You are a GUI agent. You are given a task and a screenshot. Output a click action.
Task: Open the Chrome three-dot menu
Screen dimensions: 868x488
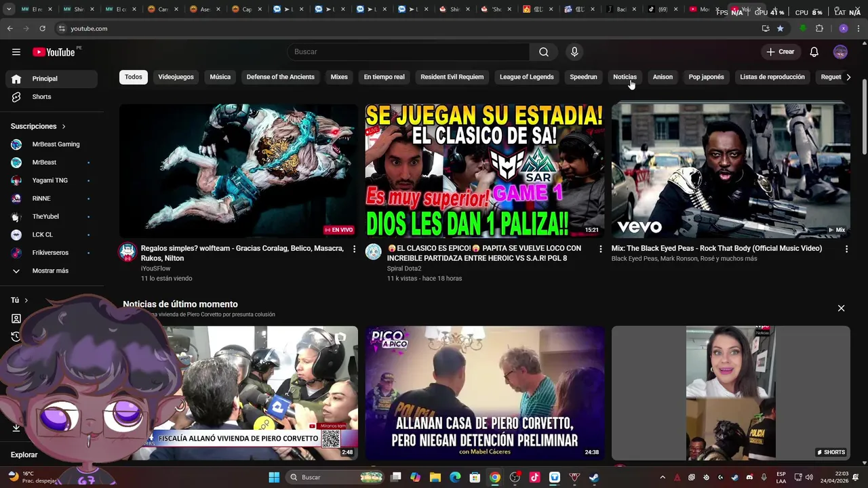[859, 28]
